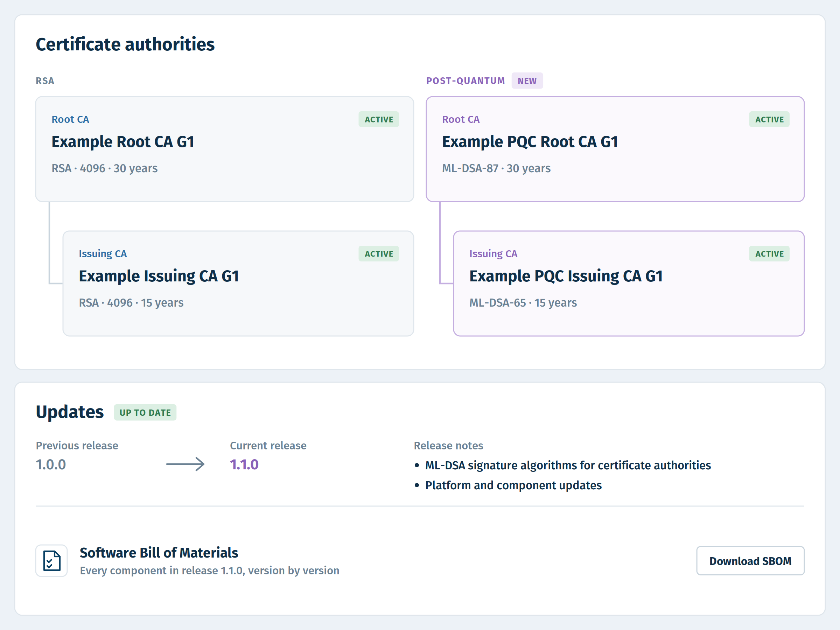Click the Download SBOM button
The image size is (840, 630).
[x=750, y=560]
